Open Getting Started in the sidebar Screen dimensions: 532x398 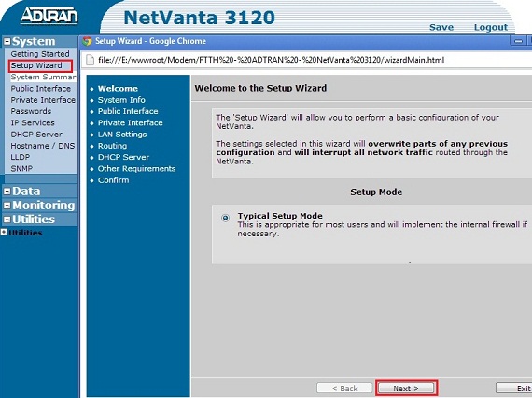click(x=40, y=54)
